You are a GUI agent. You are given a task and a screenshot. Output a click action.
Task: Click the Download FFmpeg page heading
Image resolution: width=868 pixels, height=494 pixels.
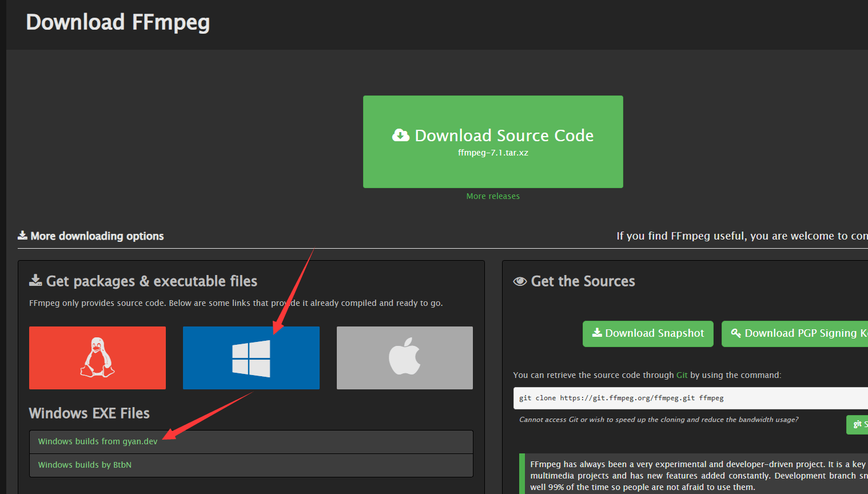(x=118, y=22)
